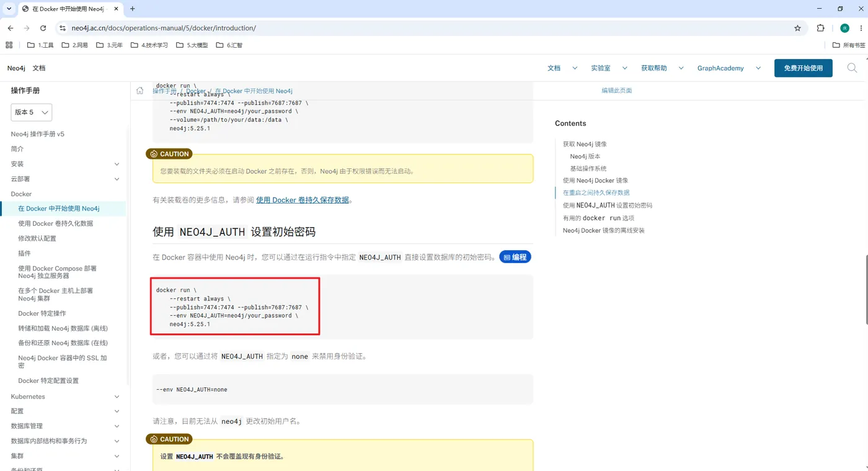
Task: Click the 免费开始使用 button
Action: tap(803, 68)
